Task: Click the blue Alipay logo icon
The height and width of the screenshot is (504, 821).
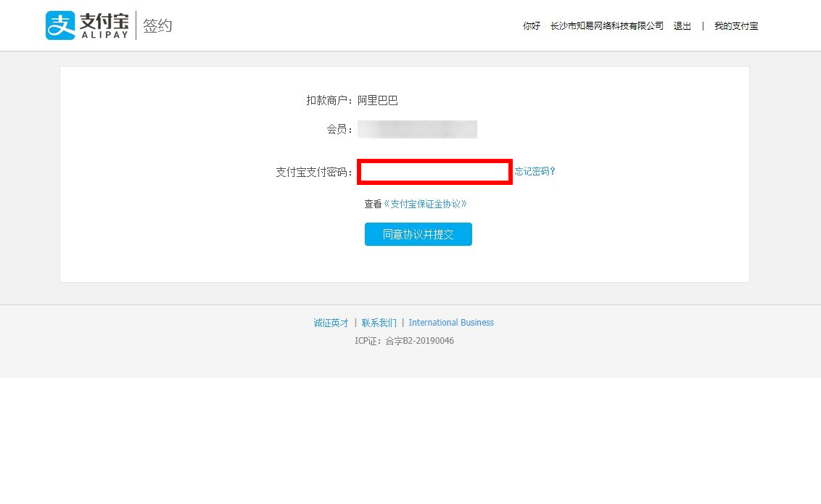Action: click(x=60, y=25)
